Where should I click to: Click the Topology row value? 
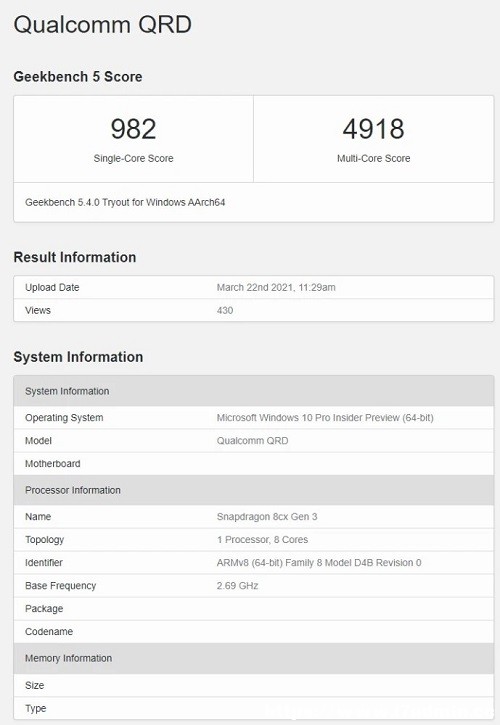click(x=262, y=540)
